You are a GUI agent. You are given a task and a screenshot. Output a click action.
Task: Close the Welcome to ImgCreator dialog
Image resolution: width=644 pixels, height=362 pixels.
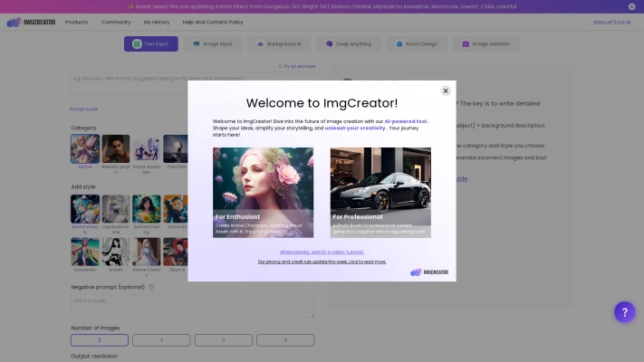446,90
